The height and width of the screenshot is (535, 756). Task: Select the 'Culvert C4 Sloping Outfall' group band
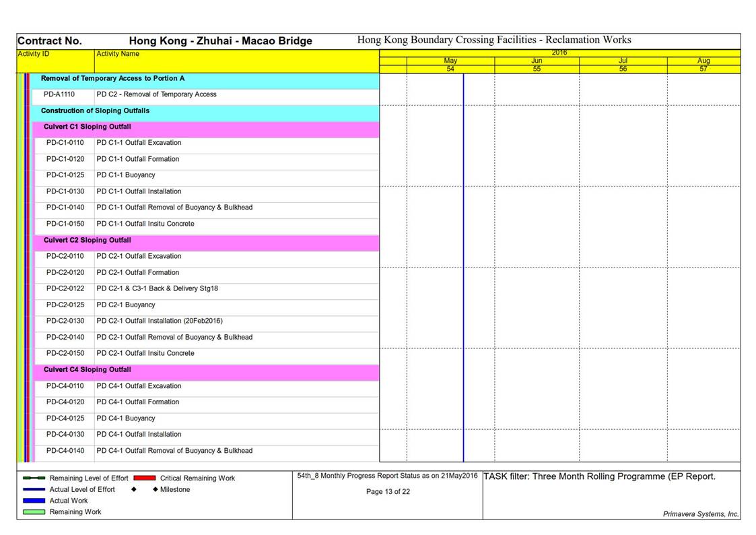pos(206,373)
